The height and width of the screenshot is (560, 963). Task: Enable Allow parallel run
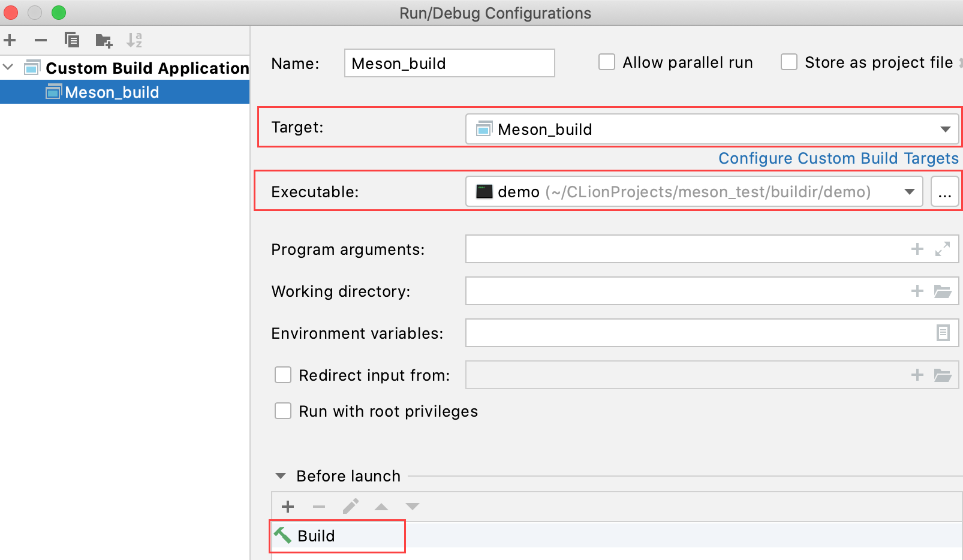(x=607, y=62)
